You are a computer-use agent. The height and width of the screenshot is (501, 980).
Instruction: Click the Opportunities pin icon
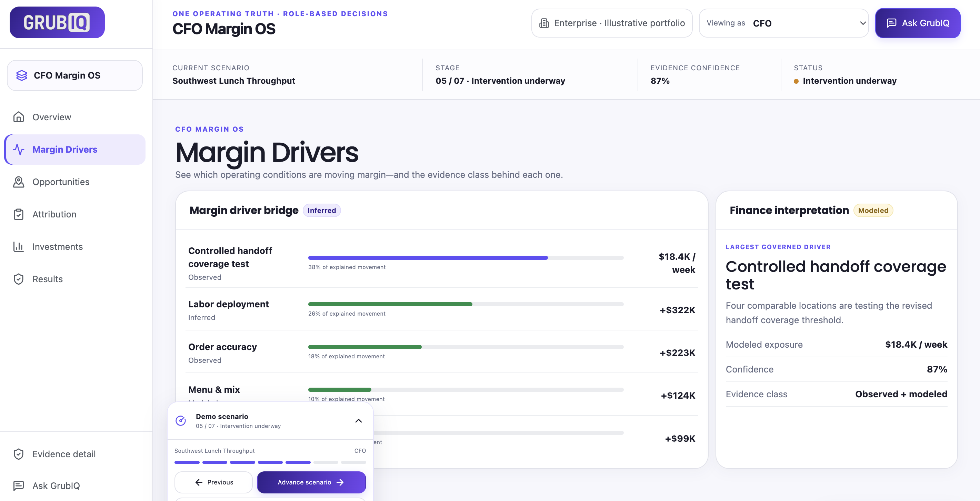point(18,182)
